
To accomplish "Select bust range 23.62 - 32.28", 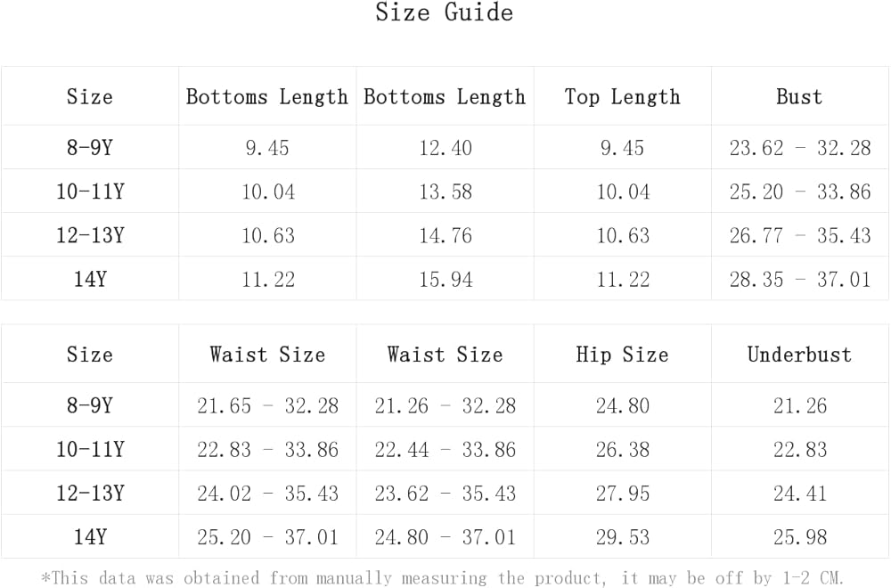I will click(x=799, y=148).
